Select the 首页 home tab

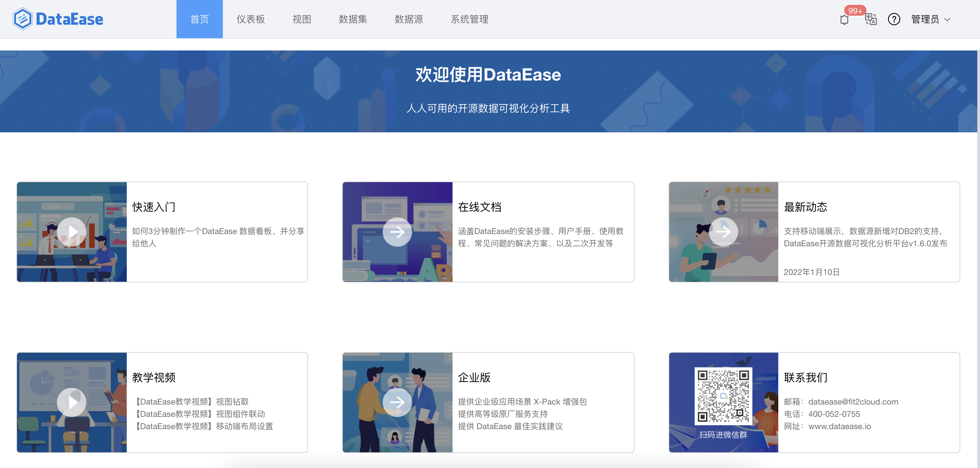coord(199,19)
